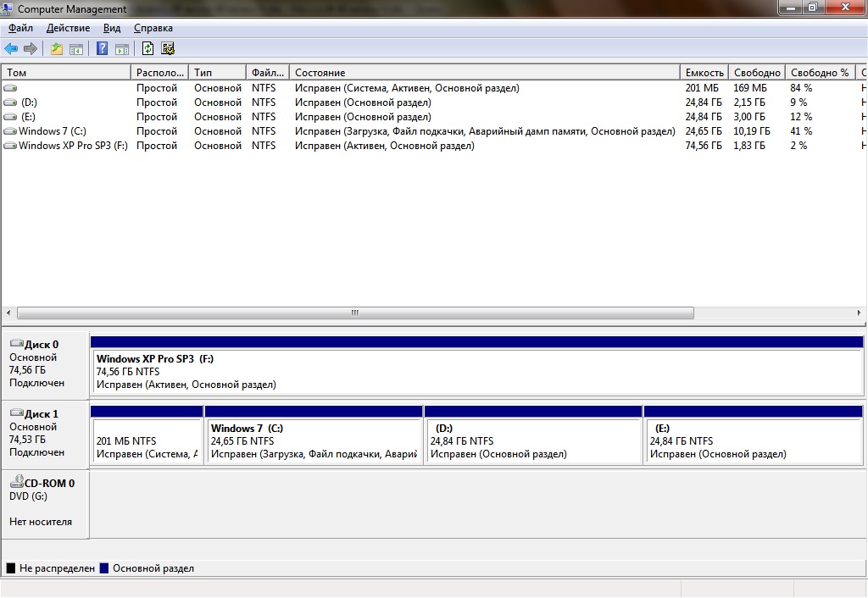Sort by the Свободно % column header

tap(820, 73)
